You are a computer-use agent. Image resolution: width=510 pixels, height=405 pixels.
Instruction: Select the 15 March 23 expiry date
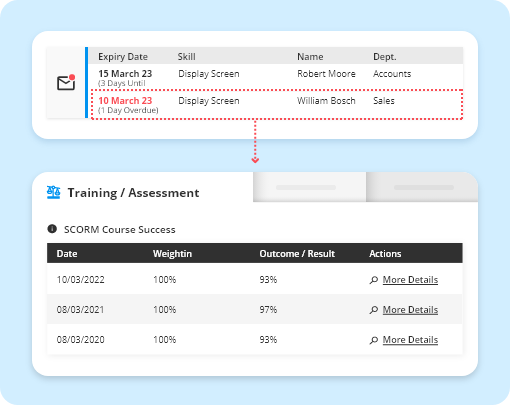[x=125, y=73]
